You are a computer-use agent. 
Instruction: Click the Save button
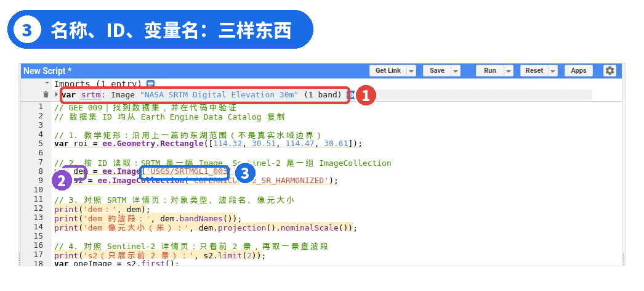click(x=437, y=71)
